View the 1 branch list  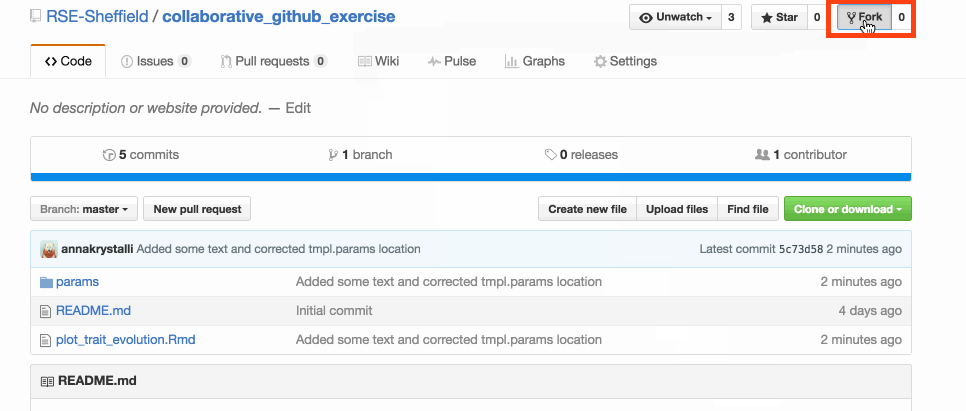pyautogui.click(x=360, y=155)
